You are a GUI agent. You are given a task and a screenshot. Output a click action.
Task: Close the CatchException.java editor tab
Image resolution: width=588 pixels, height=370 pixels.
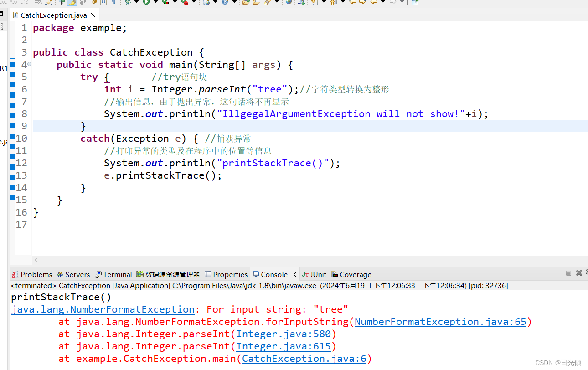pyautogui.click(x=93, y=15)
